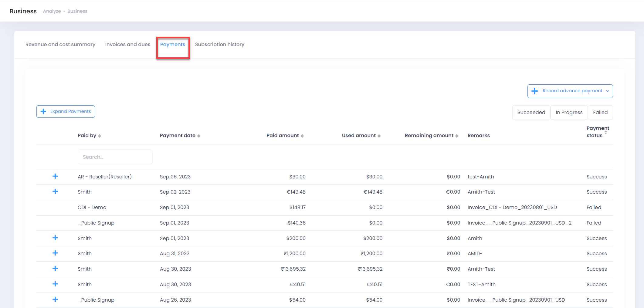
Task: Expand _Public Signup row dated Aug 26, 2023
Action: (x=55, y=300)
